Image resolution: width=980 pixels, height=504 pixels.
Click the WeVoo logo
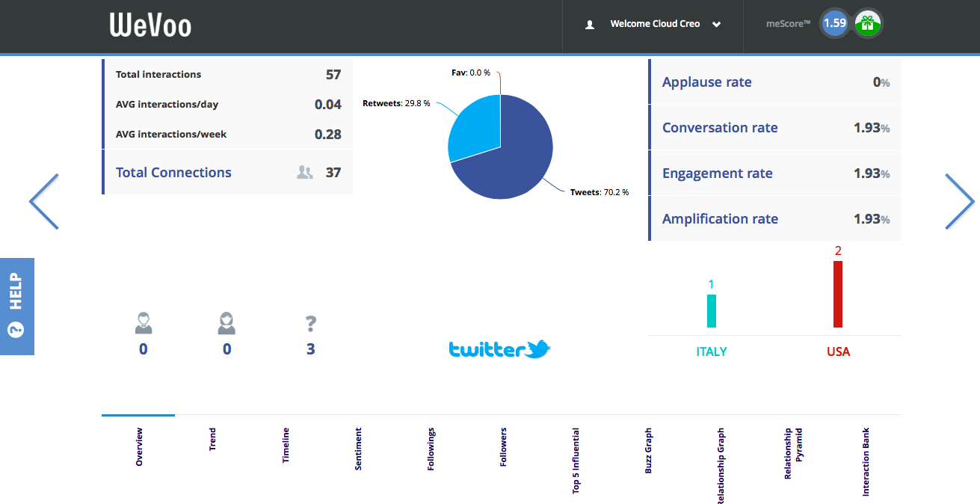point(150,25)
